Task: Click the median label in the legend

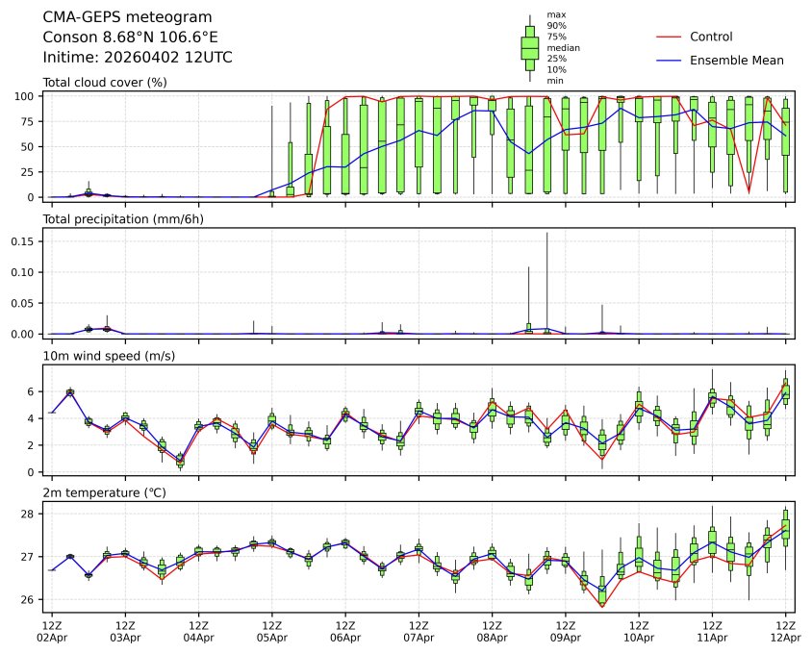Action: pos(563,47)
